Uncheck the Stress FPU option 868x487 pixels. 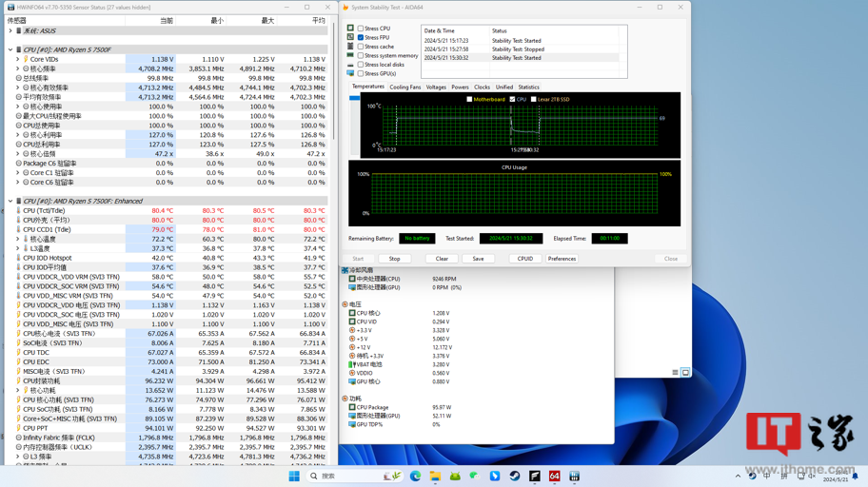pos(360,38)
